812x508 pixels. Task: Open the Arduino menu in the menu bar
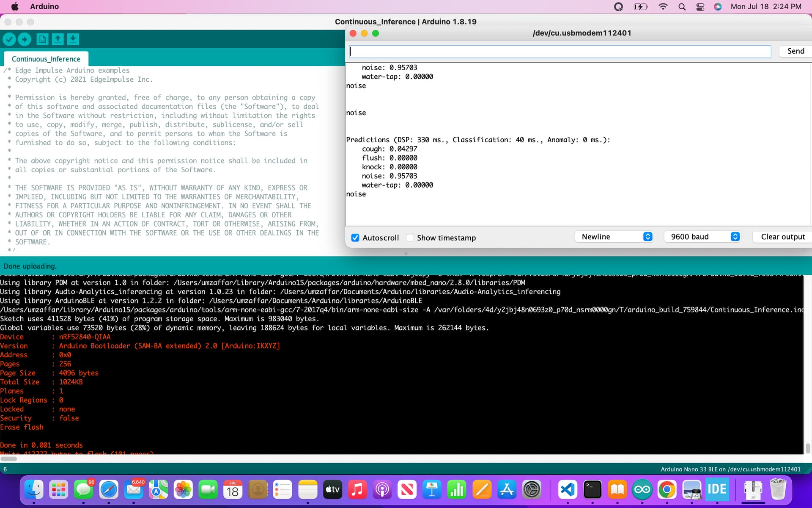click(x=44, y=7)
